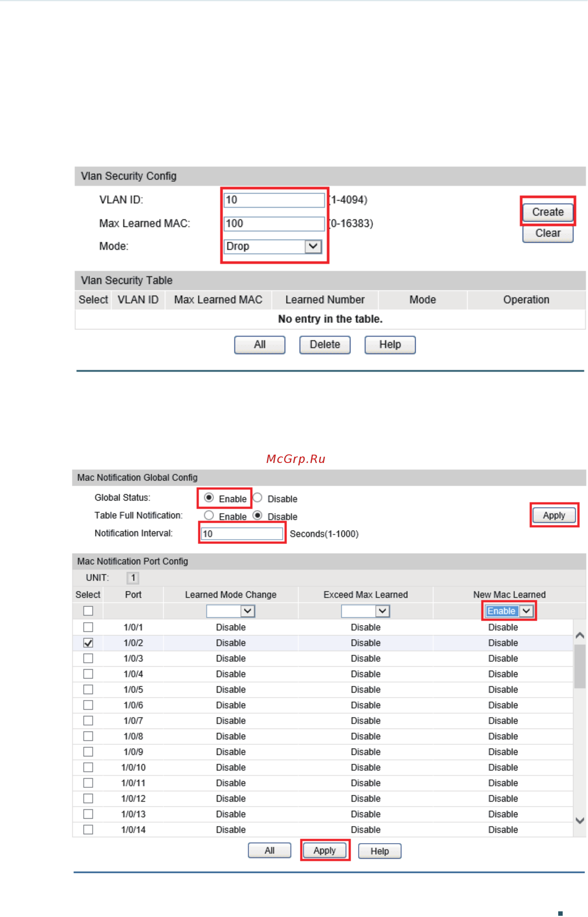This screenshot has height=917, width=588.
Task: Click the UNIT 1 button
Action: click(133, 578)
